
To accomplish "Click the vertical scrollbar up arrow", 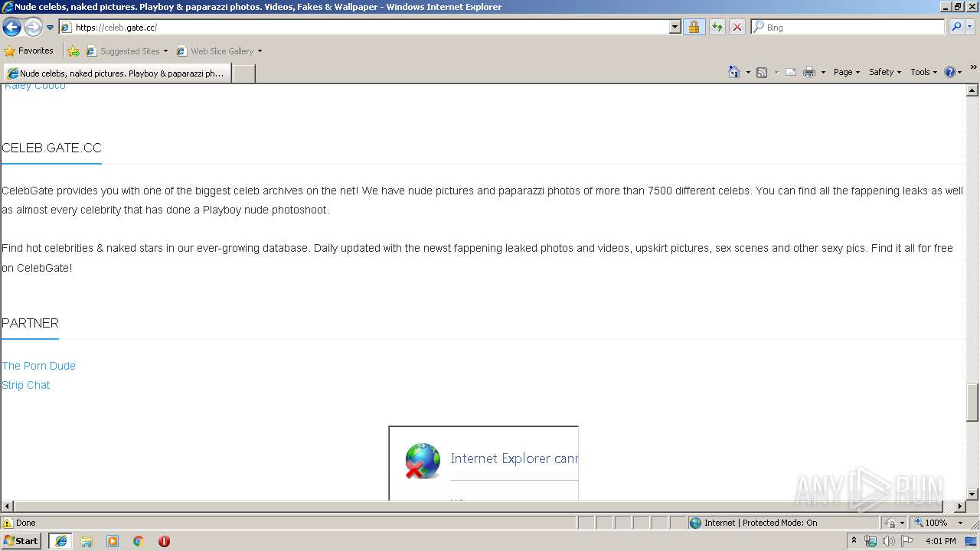I will tap(972, 90).
